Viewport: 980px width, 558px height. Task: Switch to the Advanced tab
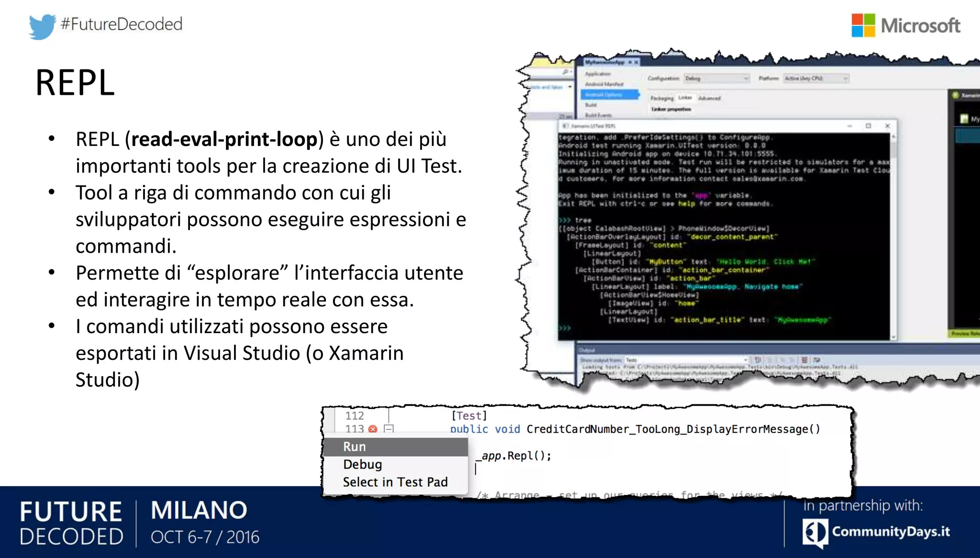709,98
